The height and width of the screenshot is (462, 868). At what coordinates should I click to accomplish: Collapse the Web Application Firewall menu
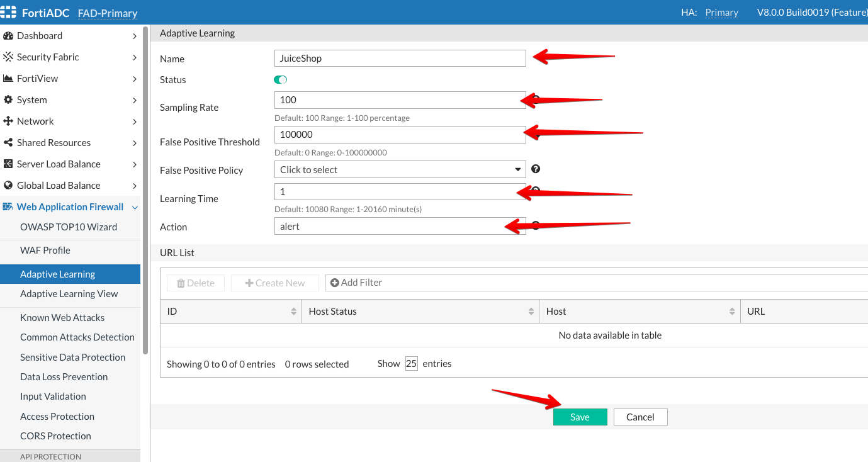135,207
